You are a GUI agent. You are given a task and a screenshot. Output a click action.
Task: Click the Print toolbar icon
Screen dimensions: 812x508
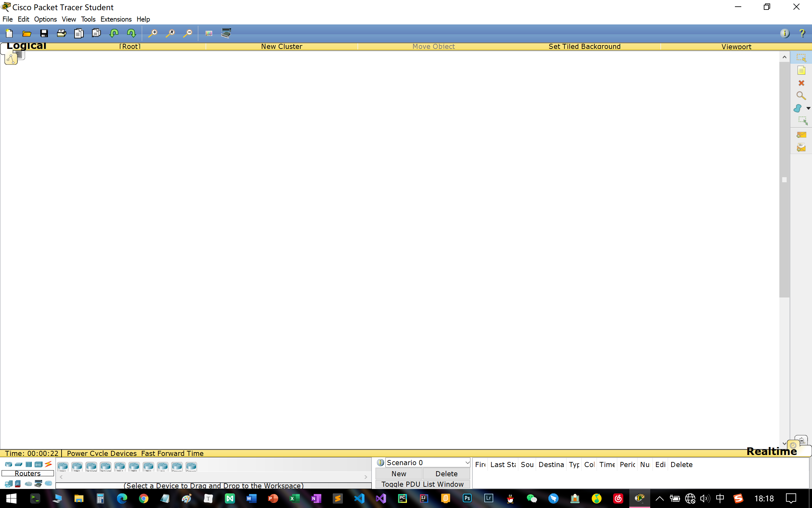coord(62,33)
